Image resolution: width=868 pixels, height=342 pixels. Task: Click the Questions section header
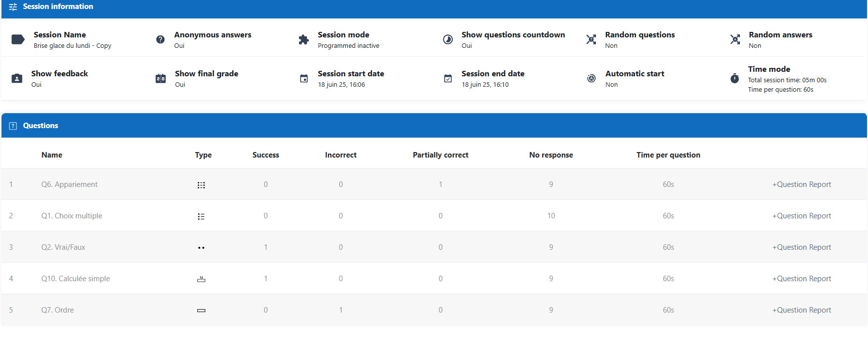click(x=40, y=126)
